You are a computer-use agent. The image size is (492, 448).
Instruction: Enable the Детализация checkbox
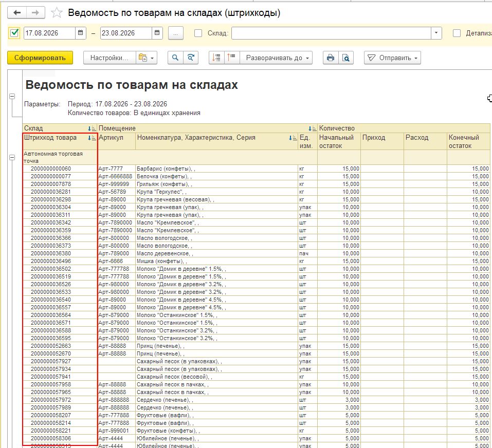pos(457,33)
